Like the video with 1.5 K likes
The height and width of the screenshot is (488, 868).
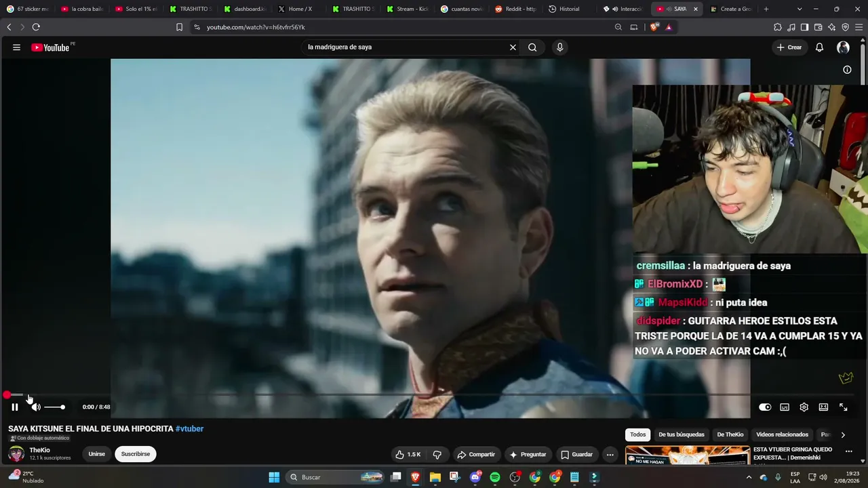coord(408,454)
